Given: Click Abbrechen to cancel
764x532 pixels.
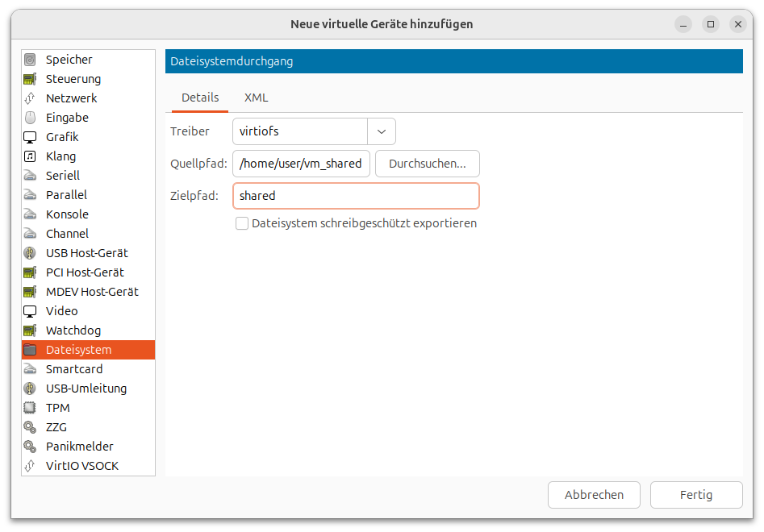Looking at the screenshot, I should [594, 495].
